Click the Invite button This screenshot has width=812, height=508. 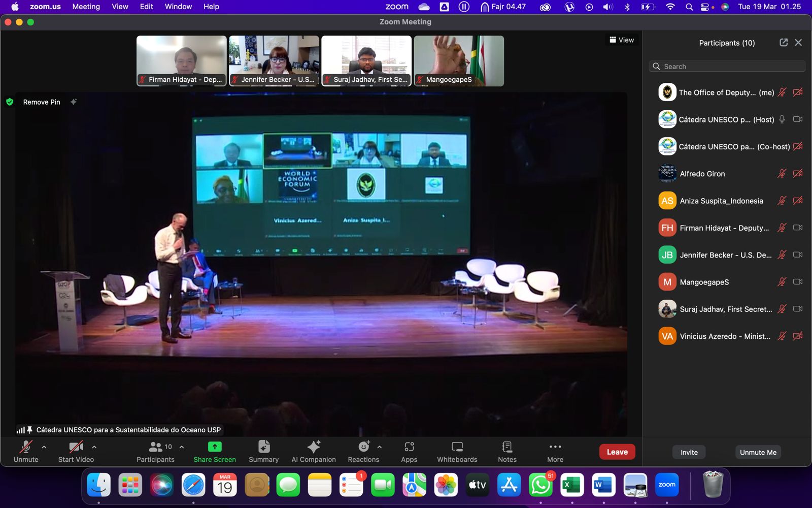point(689,452)
